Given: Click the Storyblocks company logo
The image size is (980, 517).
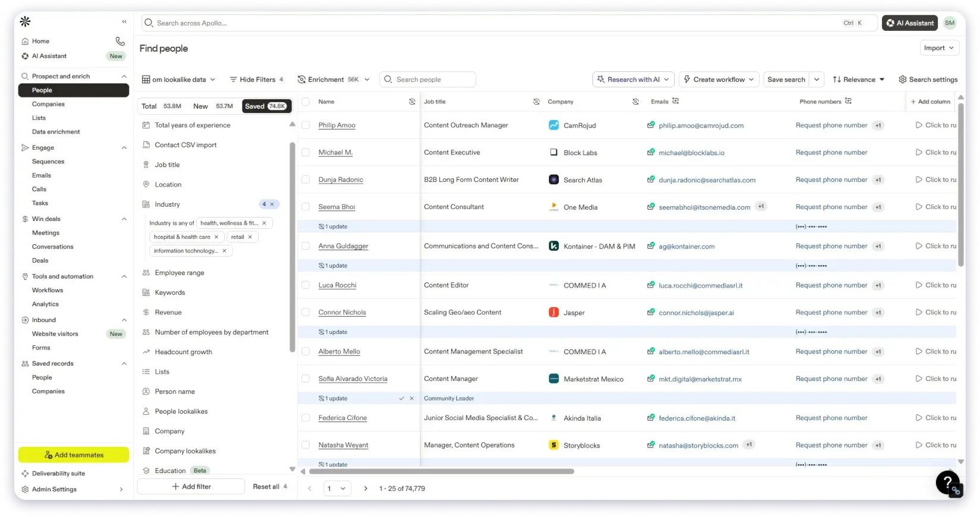Looking at the screenshot, I should coord(554,445).
